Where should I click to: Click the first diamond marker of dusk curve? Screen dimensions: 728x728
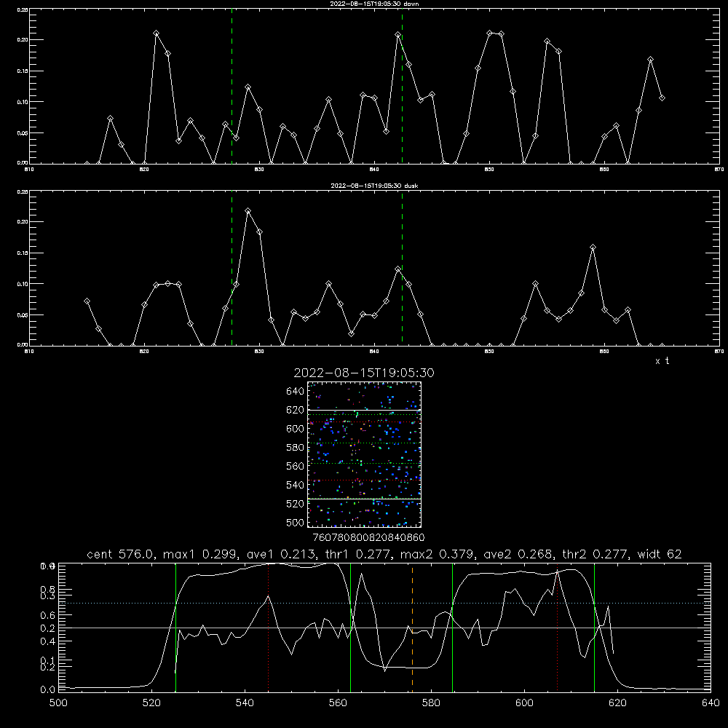point(87,301)
